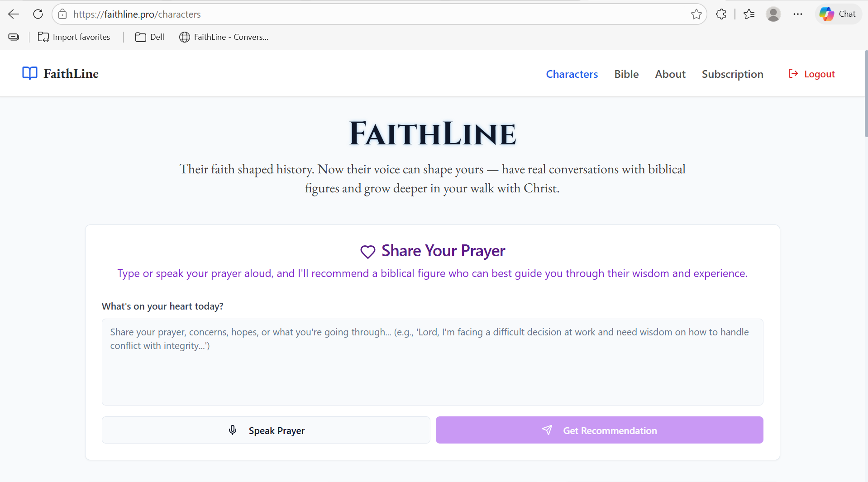The width and height of the screenshot is (868, 482).
Task: Open the Subscription page
Action: tap(733, 74)
